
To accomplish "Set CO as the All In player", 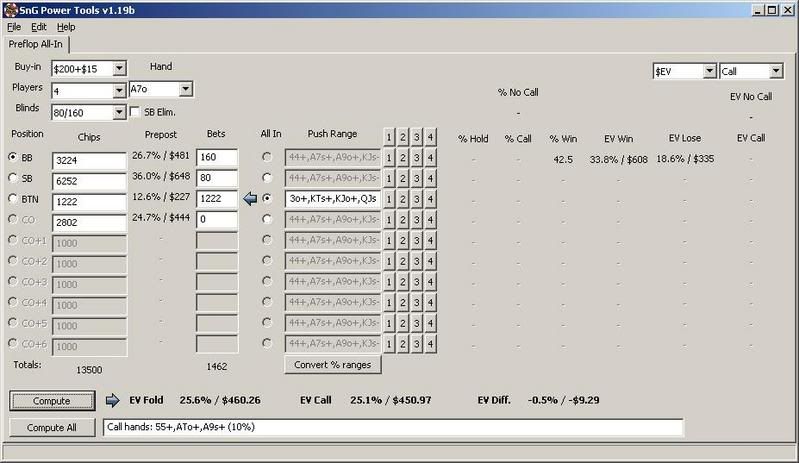I will (267, 219).
